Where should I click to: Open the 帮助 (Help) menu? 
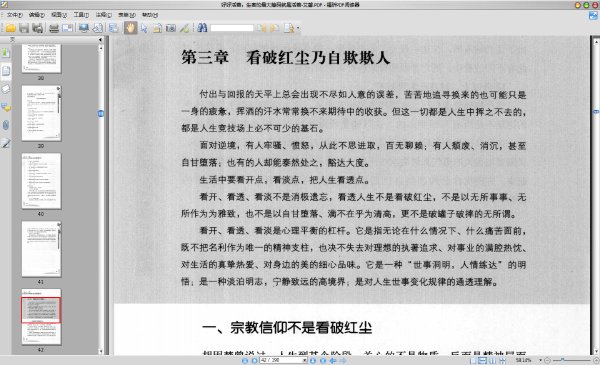tap(150, 15)
